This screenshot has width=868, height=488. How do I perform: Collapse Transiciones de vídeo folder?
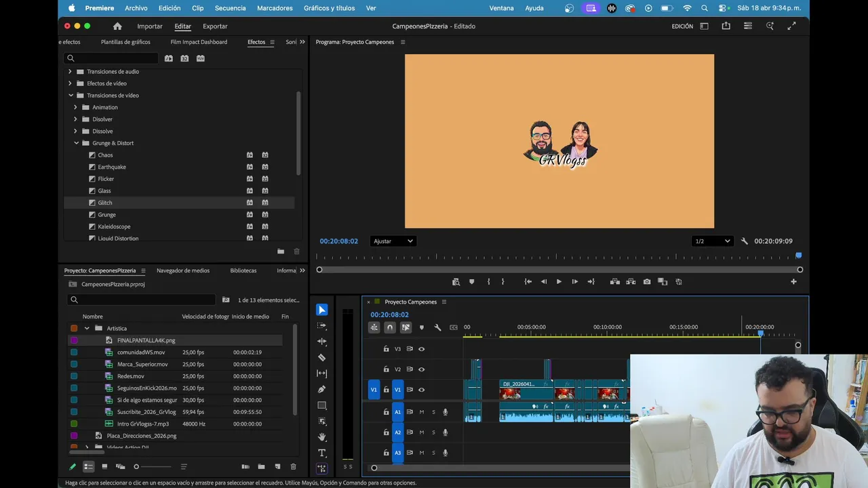pyautogui.click(x=70, y=96)
